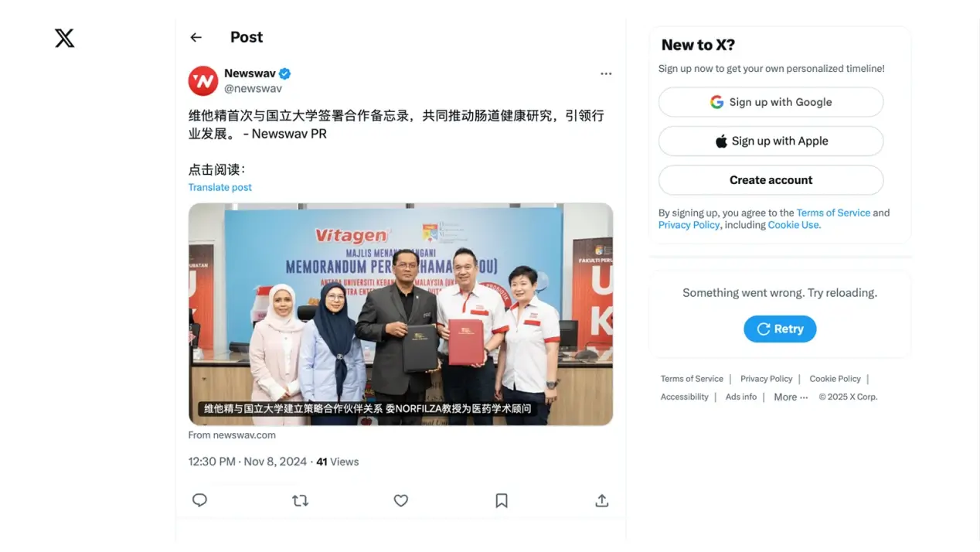Click Translate post link
The width and height of the screenshot is (980, 552).
pos(220,187)
